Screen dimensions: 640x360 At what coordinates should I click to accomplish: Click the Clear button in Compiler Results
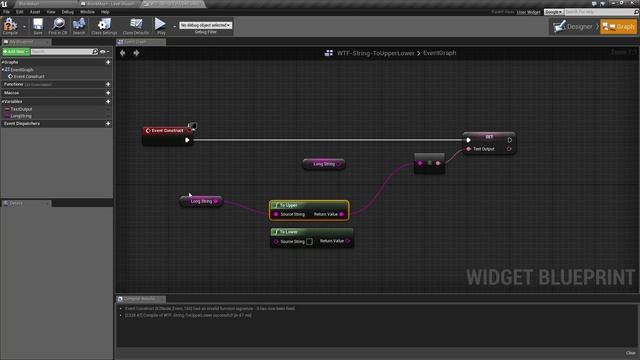click(631, 353)
